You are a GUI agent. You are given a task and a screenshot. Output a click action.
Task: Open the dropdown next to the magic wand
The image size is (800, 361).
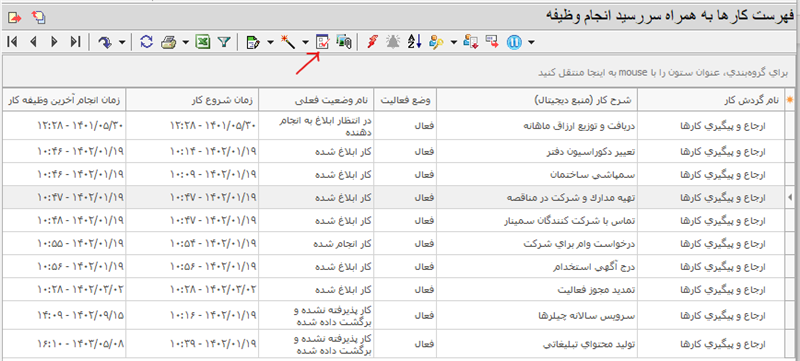[305, 42]
